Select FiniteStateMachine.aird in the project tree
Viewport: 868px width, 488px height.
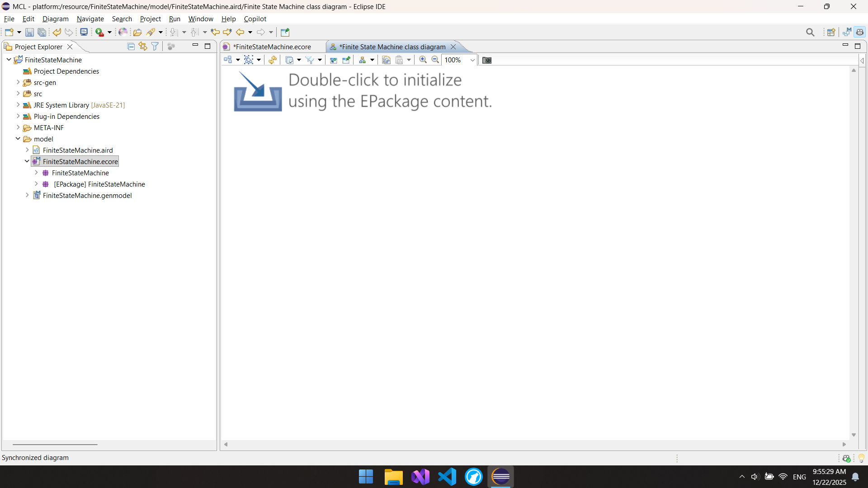point(78,150)
